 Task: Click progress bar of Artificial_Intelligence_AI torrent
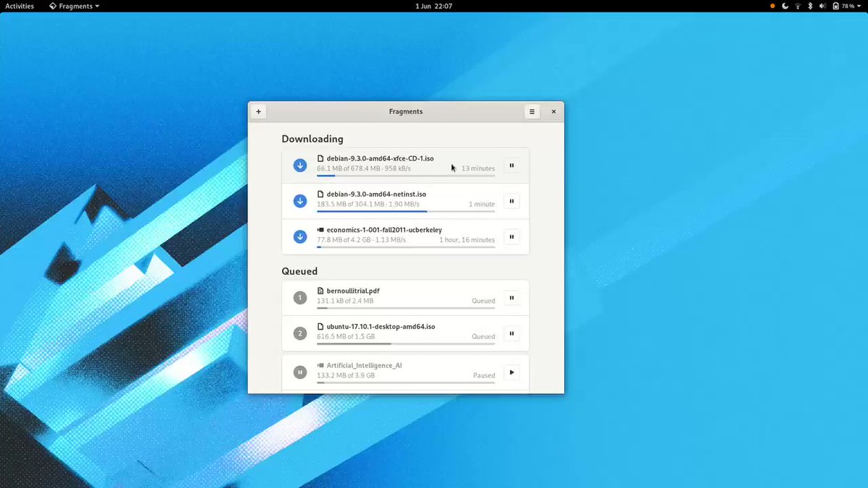406,382
